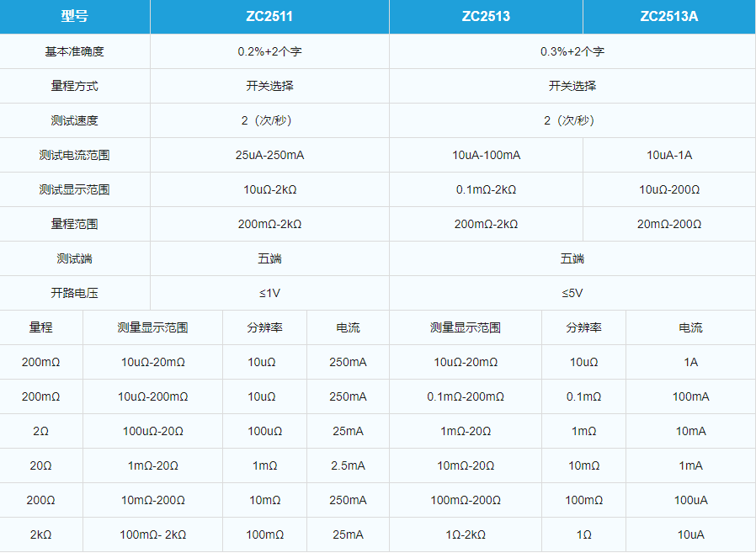This screenshot has width=756, height=553.
Task: Select the 开路电压 row label
Action: coord(75,293)
